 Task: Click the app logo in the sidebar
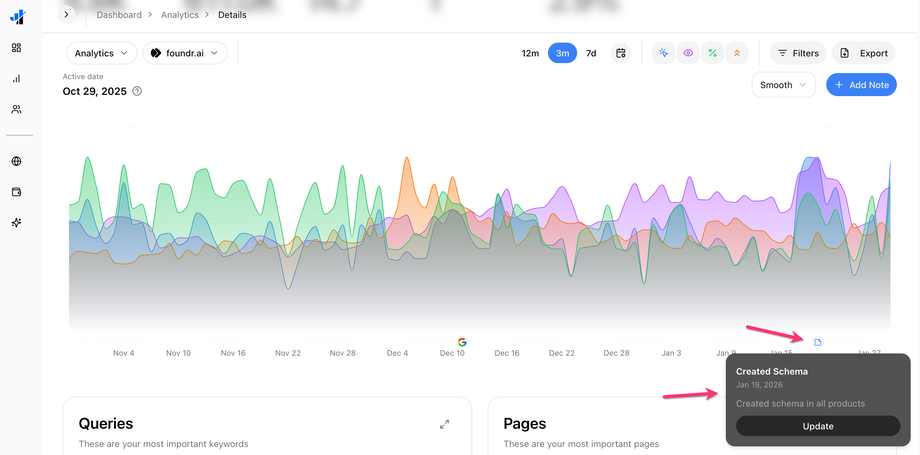coord(17,17)
